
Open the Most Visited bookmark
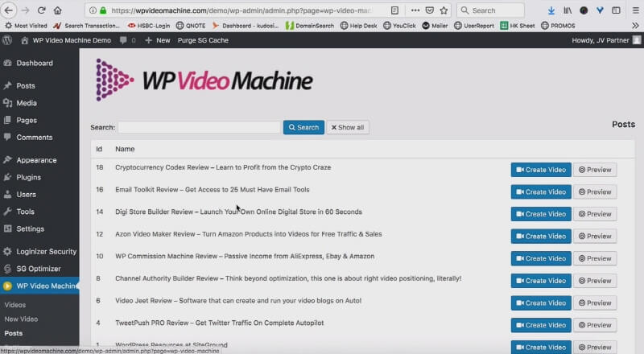[x=26, y=26]
